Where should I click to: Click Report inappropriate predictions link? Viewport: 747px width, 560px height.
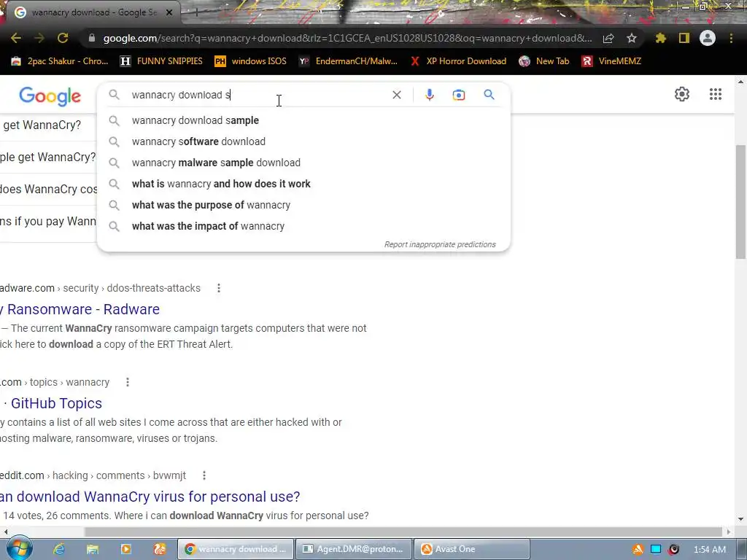440,244
